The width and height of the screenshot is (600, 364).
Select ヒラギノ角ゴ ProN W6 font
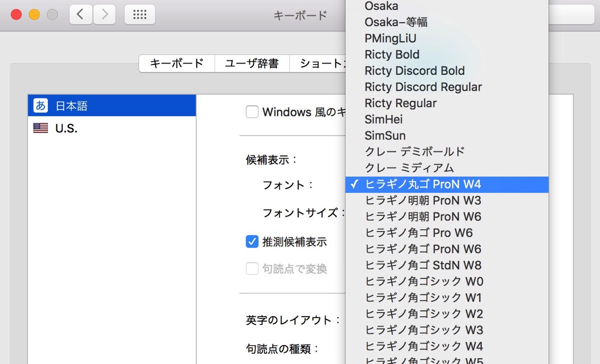(447, 249)
